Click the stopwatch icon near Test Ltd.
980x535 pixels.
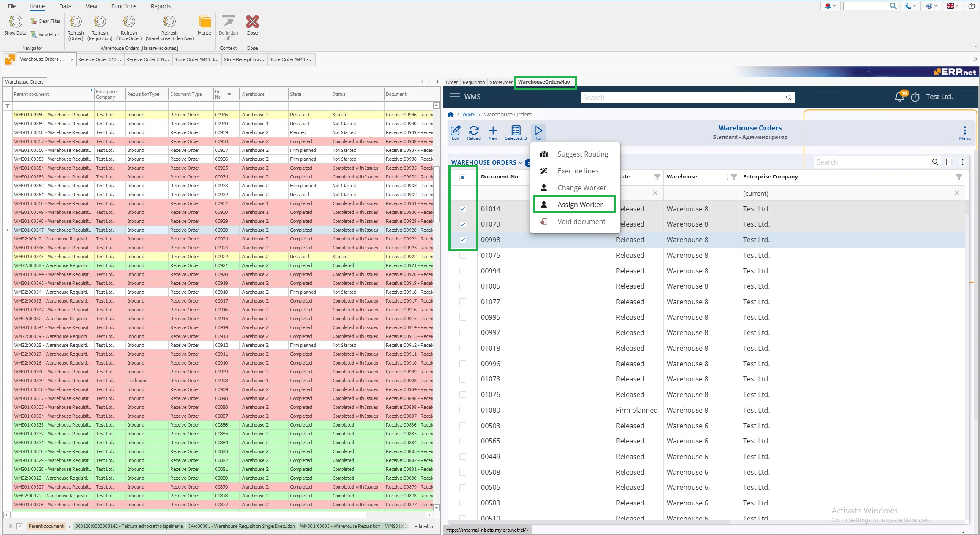915,97
